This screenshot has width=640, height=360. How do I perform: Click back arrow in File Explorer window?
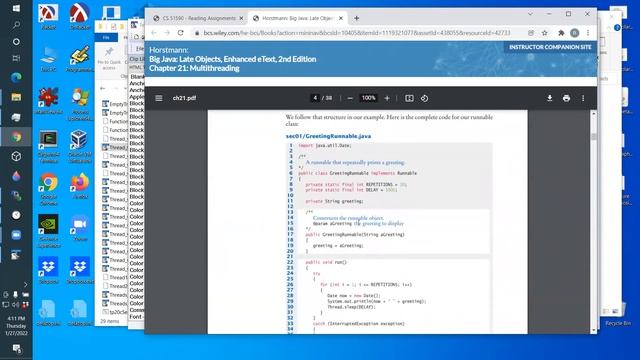coord(102,89)
